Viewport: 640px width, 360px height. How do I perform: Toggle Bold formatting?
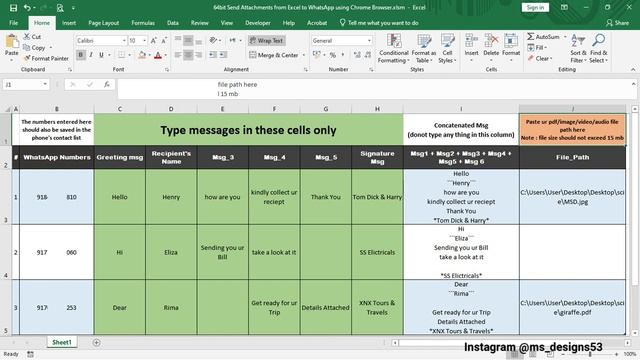pyautogui.click(x=81, y=55)
